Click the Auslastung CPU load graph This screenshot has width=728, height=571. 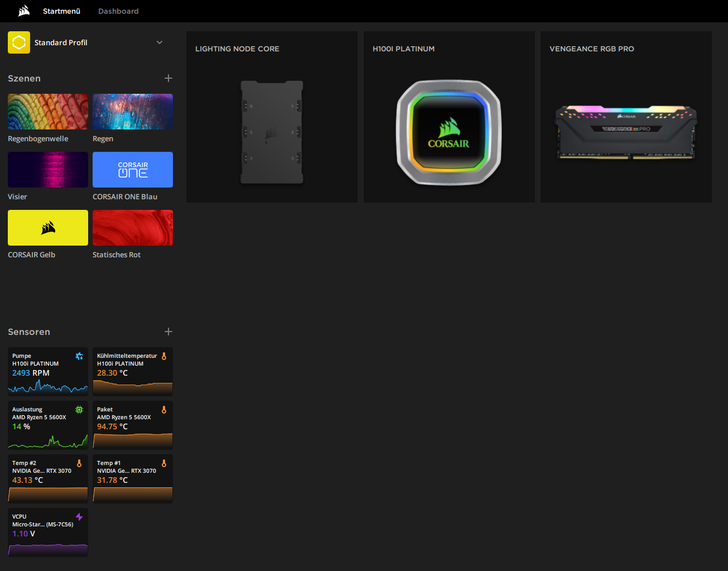click(48, 440)
